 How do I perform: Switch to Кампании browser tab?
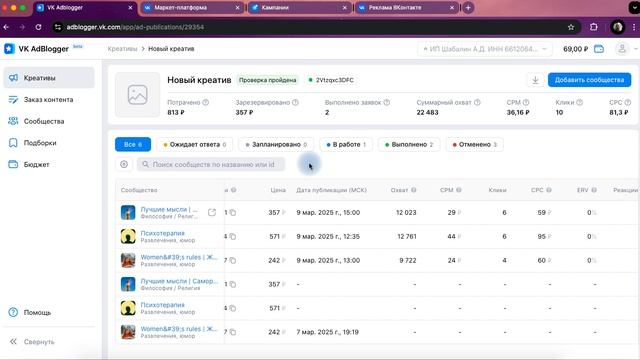point(299,7)
